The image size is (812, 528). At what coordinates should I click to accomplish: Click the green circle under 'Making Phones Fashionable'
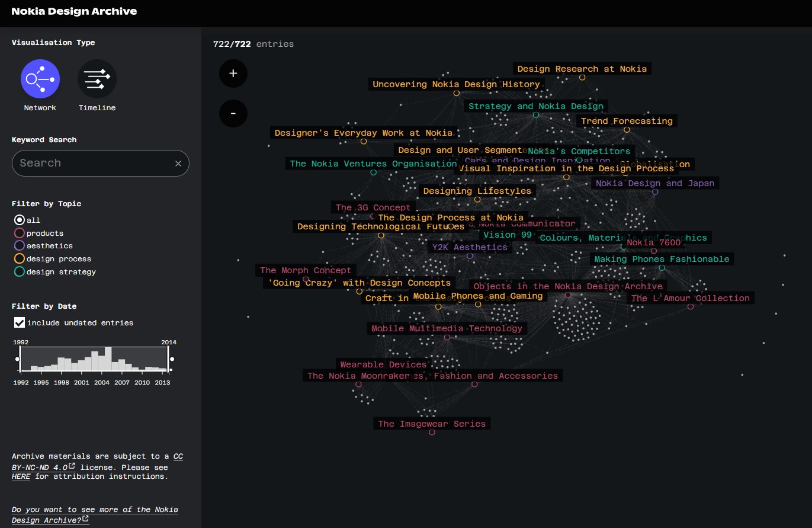[x=662, y=268]
